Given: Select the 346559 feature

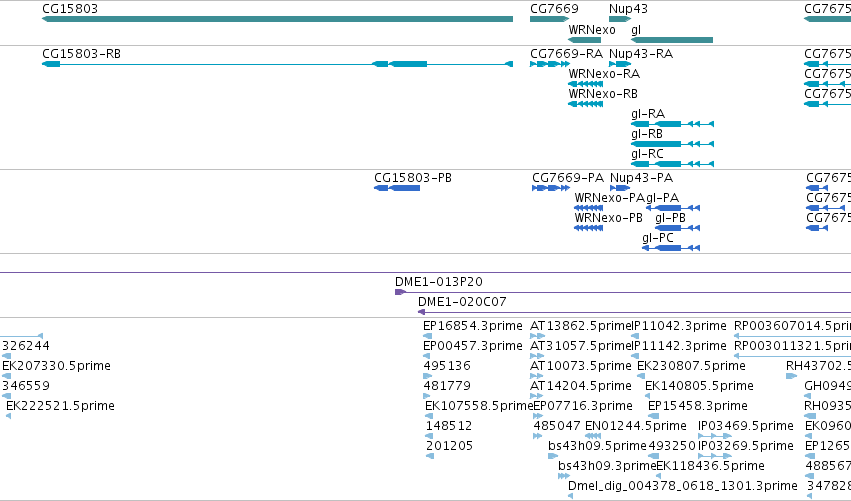Looking at the screenshot, I should point(7,396).
